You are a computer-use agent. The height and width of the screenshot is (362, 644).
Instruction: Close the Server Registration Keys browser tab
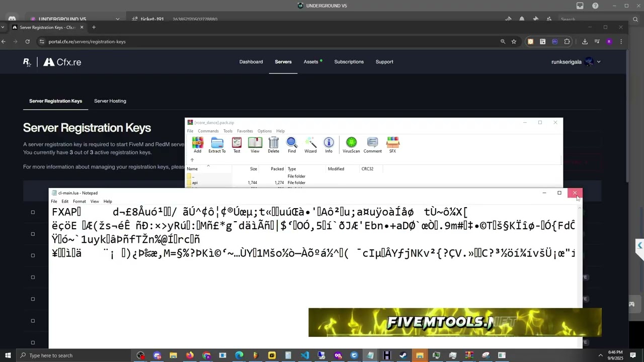tap(82, 27)
